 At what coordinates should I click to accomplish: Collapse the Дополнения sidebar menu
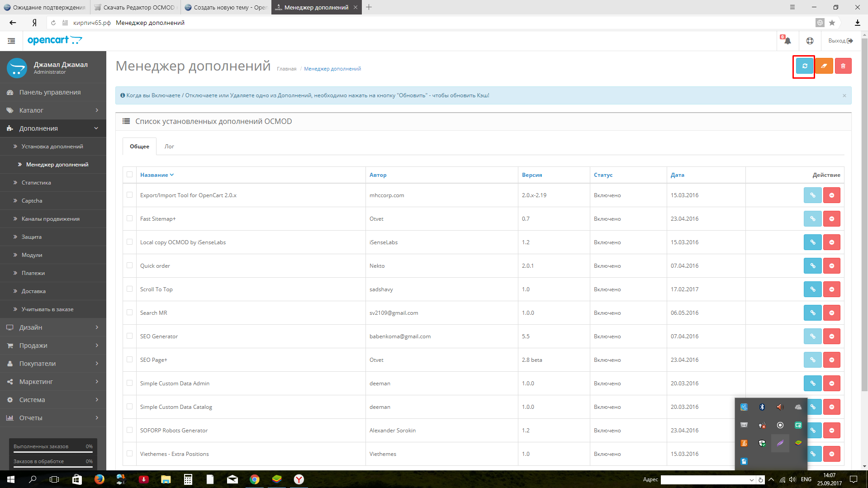click(53, 128)
